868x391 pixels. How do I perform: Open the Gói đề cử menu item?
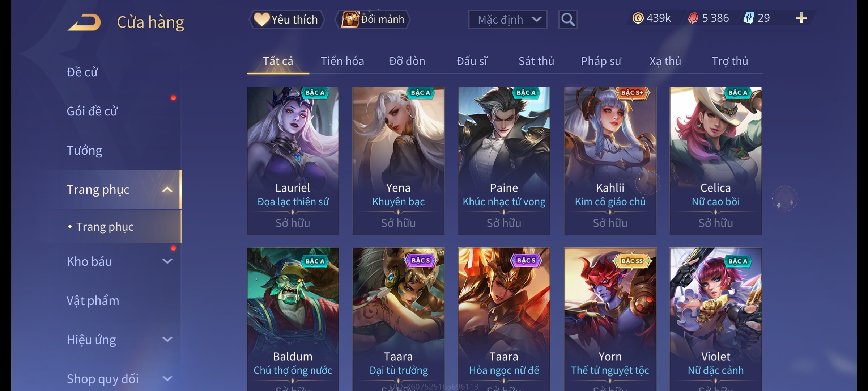pyautogui.click(x=92, y=111)
